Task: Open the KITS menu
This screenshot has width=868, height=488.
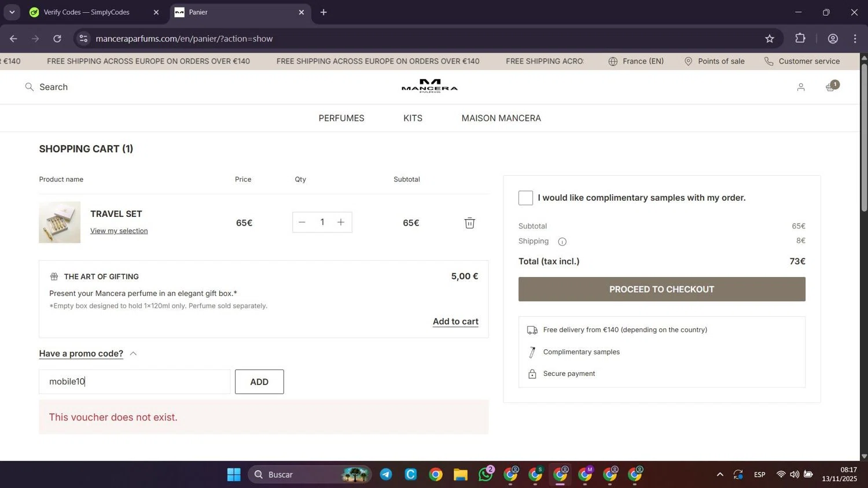Action: pos(413,118)
